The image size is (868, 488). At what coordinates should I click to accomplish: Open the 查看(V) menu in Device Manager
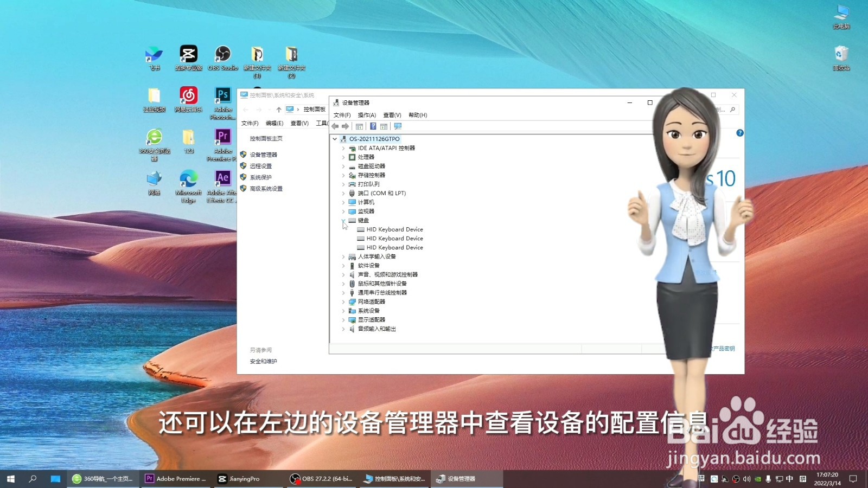click(392, 115)
